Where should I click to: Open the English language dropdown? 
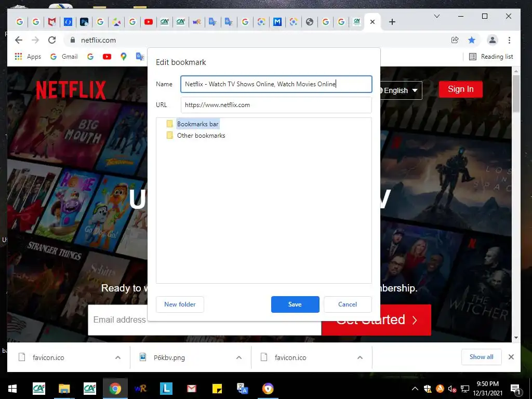[x=401, y=90]
